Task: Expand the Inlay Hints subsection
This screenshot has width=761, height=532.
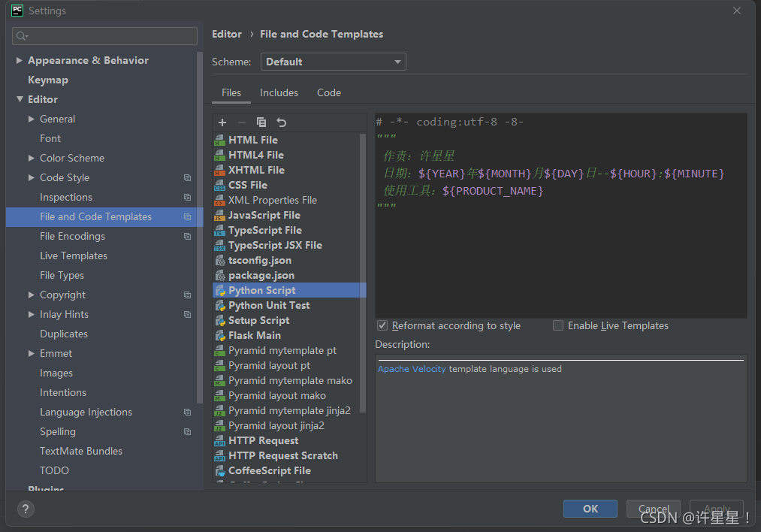Action: pos(32,314)
